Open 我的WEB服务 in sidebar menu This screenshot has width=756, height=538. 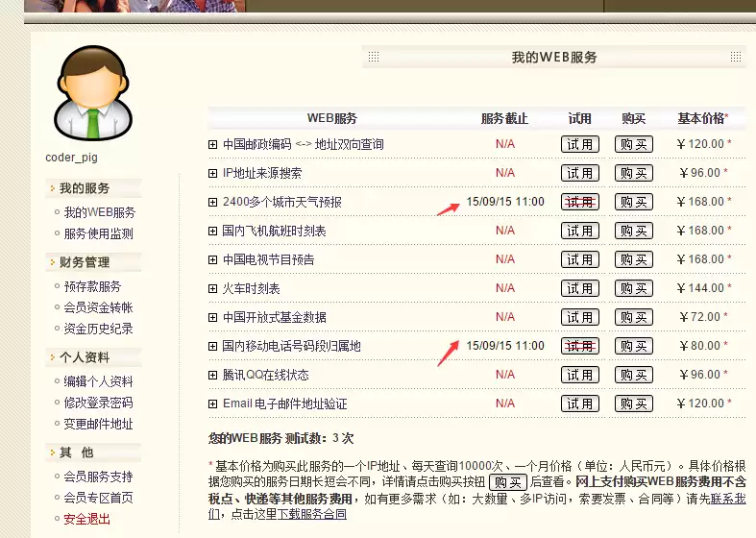pyautogui.click(x=100, y=212)
